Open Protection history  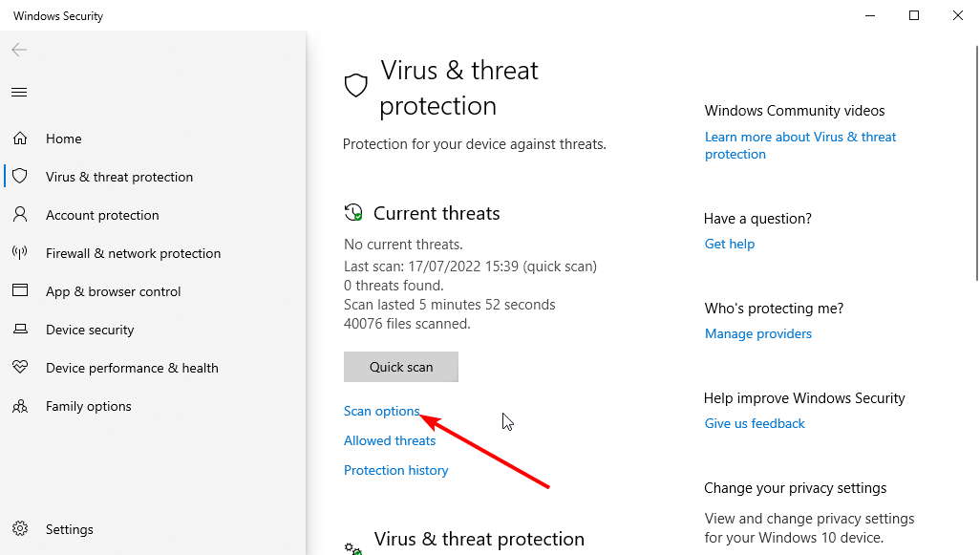tap(395, 470)
